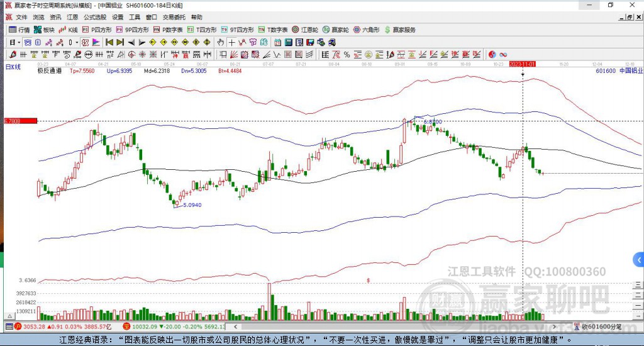
Task: Open the 江恩 menu
Action: coord(72,17)
